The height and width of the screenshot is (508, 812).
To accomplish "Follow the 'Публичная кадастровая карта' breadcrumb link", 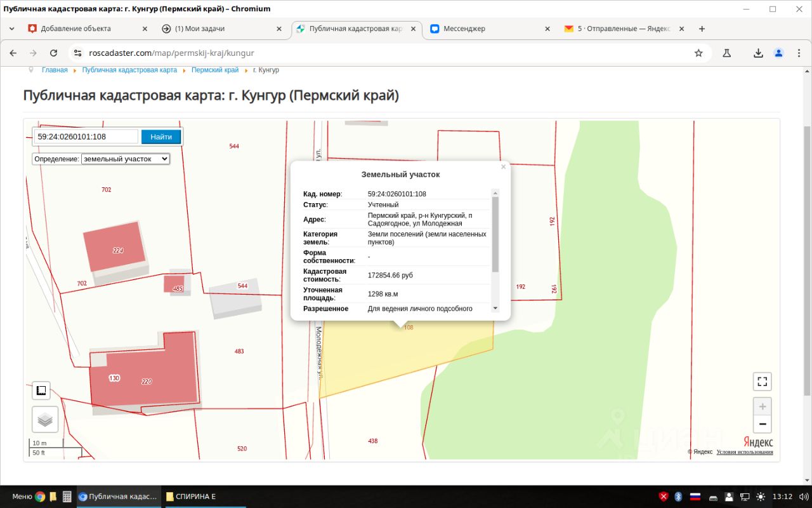I will pos(129,70).
